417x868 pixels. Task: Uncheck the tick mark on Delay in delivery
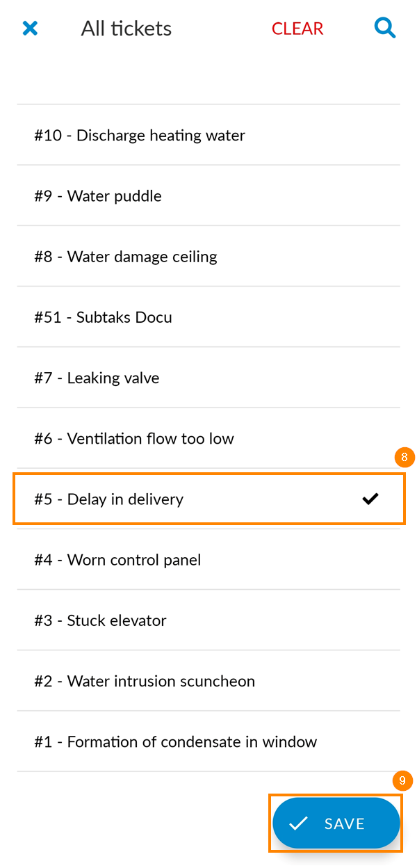pyautogui.click(x=370, y=499)
